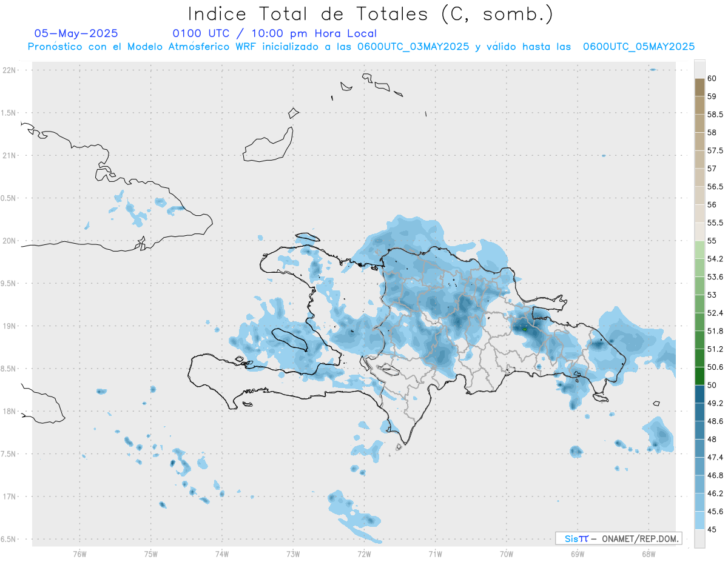
Task: Click the '21N' latitude label
Action: coord(9,156)
